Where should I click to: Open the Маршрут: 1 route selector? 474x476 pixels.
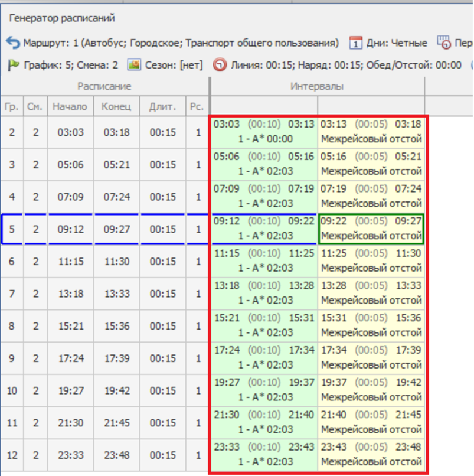click(x=181, y=43)
